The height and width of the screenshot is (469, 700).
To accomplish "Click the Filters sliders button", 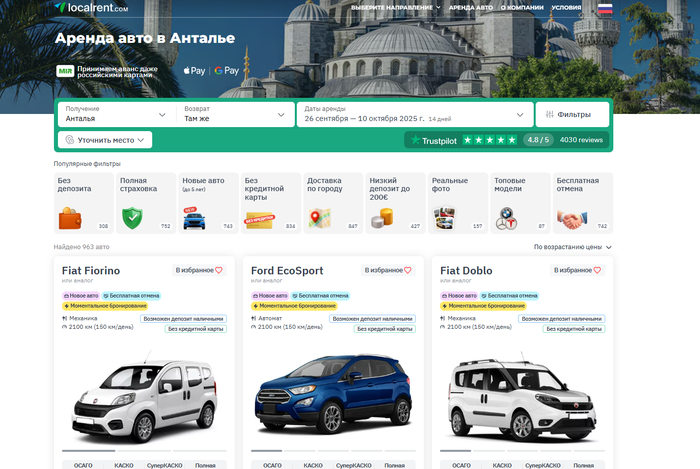I will point(572,115).
